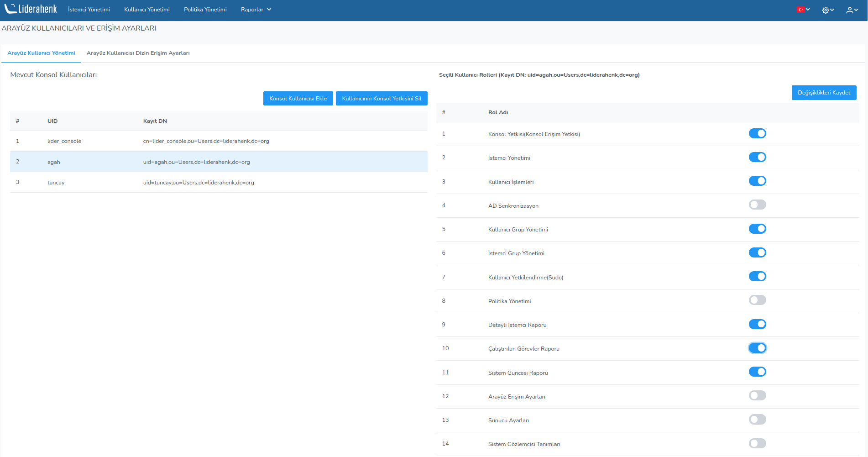Enable Politika Yönetimi role switch

click(x=758, y=300)
